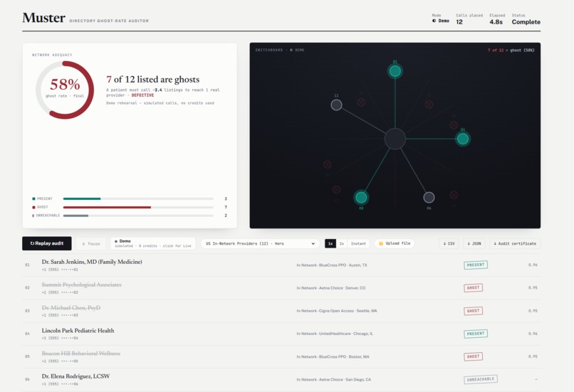
Task: Select the Dr. Sarah Jenkins, MD row
Action: (x=281, y=265)
